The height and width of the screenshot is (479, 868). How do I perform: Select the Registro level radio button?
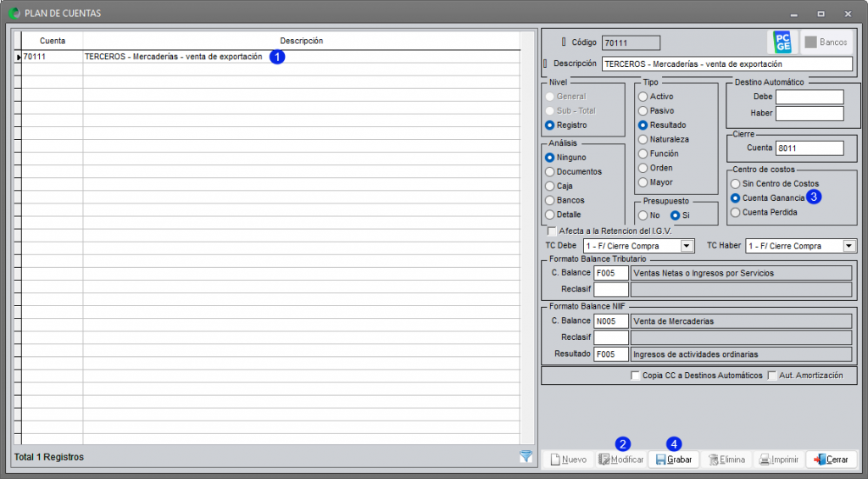point(549,125)
